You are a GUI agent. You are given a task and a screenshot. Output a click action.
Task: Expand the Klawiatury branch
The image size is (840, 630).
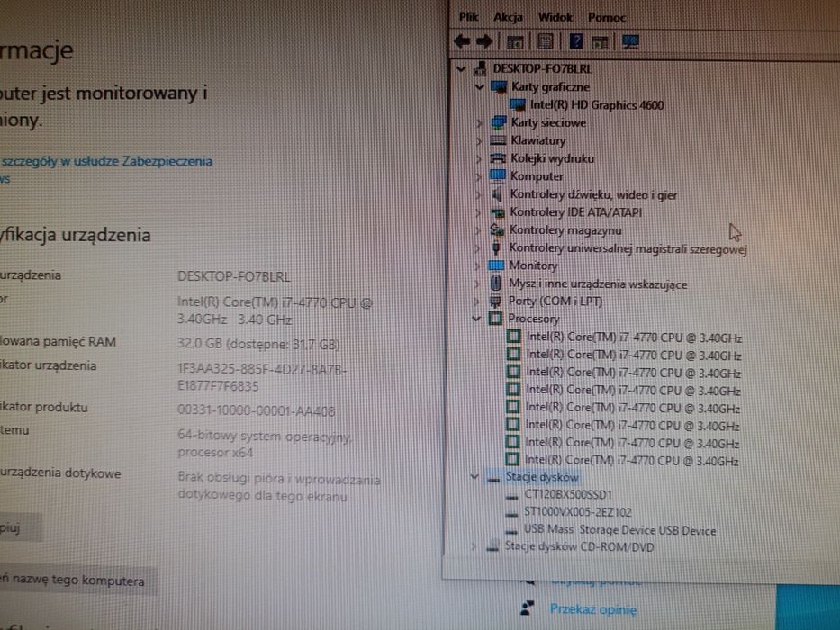tap(479, 141)
